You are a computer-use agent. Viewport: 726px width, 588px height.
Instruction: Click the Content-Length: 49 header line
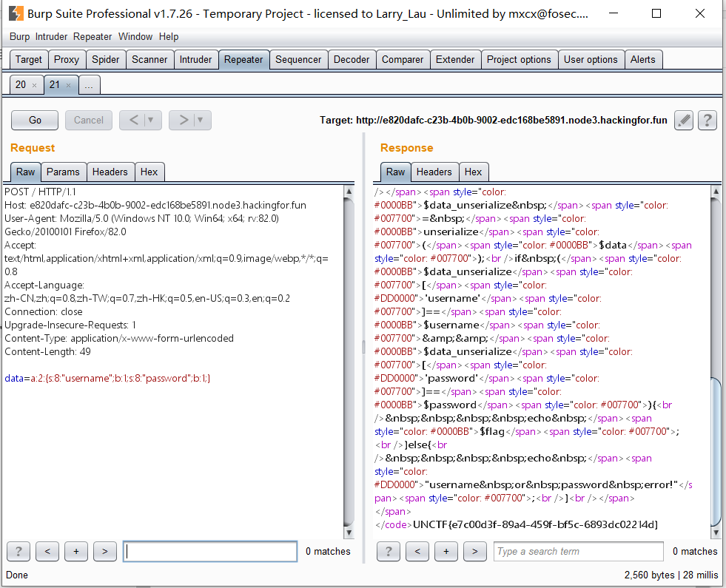(x=47, y=351)
